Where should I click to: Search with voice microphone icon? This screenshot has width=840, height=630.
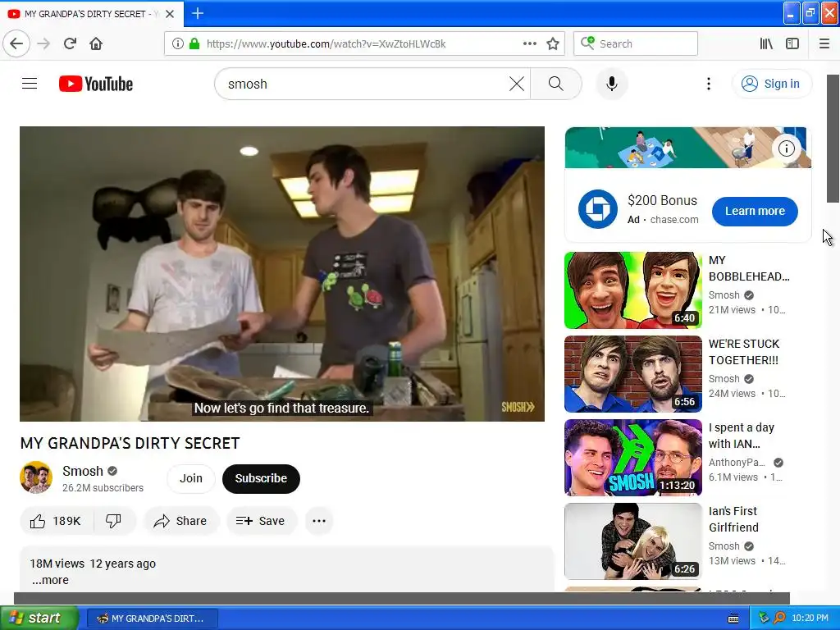click(611, 84)
